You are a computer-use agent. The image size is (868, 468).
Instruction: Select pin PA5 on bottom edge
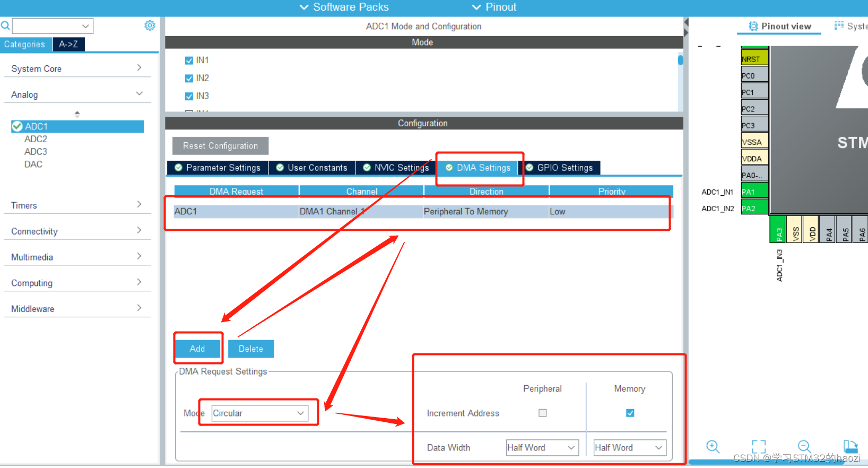(x=844, y=229)
